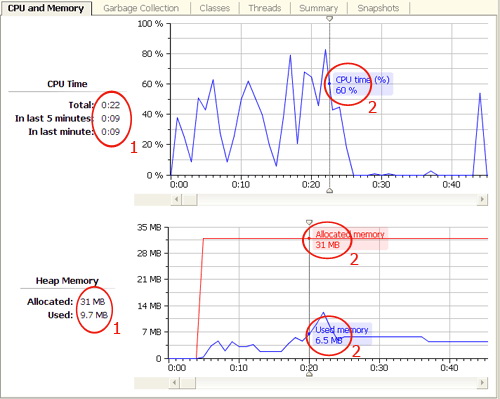Click the CPU chart scrollbar thumb
The width and height of the screenshot is (500, 399).
(x=189, y=200)
